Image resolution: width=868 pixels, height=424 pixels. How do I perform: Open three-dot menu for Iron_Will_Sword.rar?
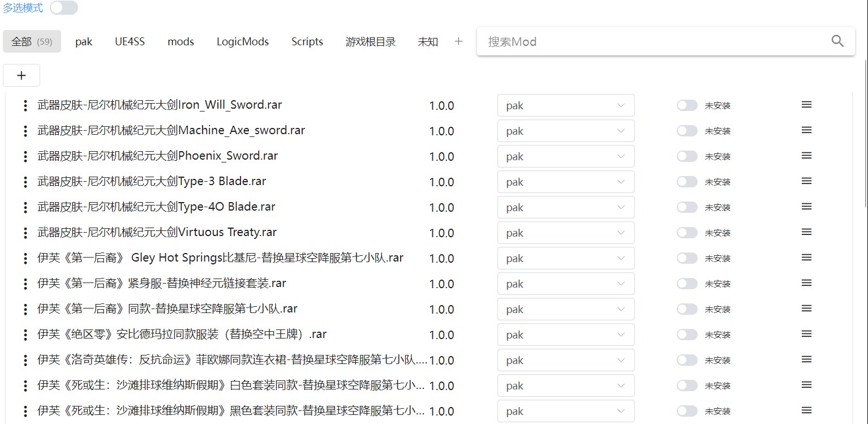[x=25, y=106]
